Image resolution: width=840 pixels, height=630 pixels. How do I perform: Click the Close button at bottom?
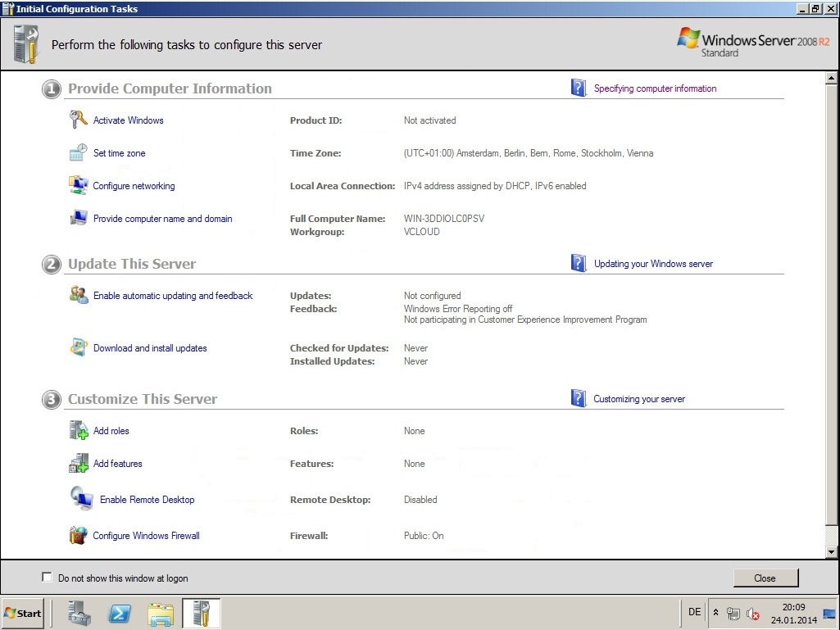[x=765, y=578]
